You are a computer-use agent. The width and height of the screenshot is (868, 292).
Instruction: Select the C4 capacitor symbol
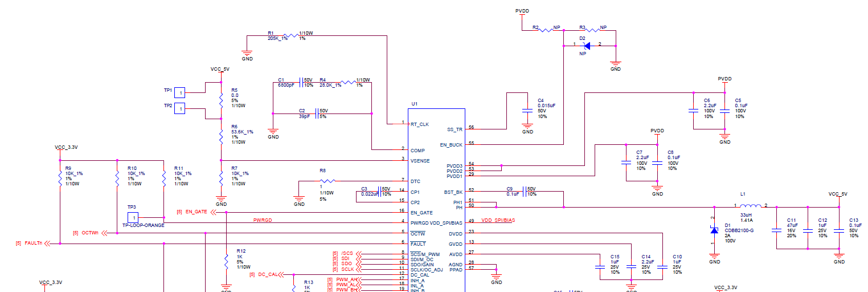(x=527, y=110)
